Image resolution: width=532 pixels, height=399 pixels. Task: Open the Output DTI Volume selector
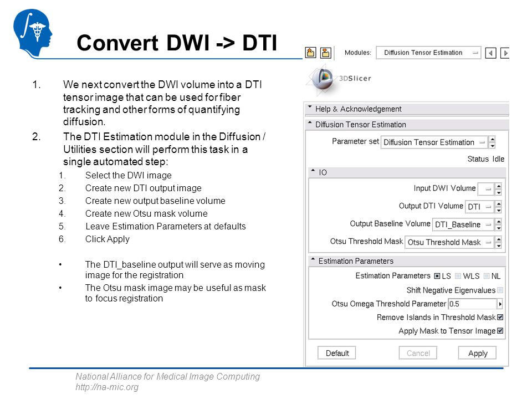coord(479,207)
